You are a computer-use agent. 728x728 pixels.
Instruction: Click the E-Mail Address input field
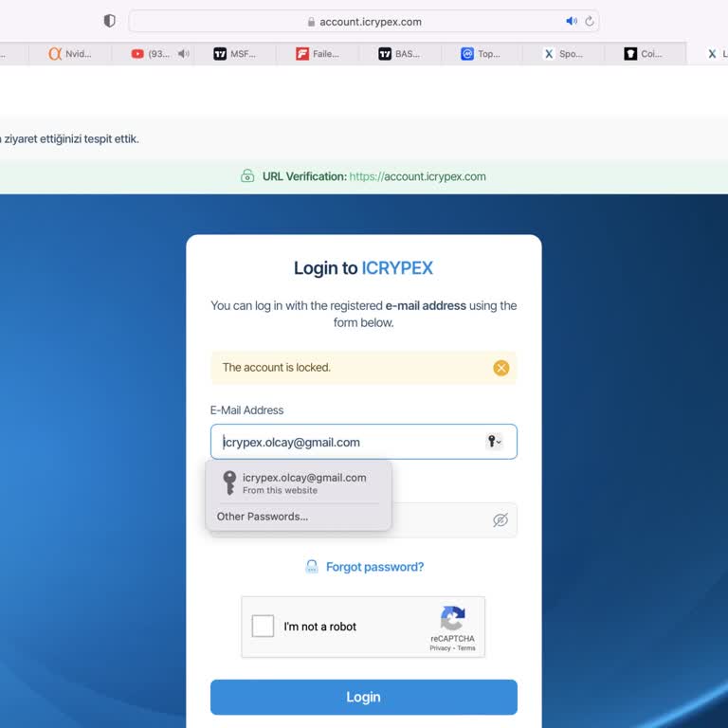351,442
